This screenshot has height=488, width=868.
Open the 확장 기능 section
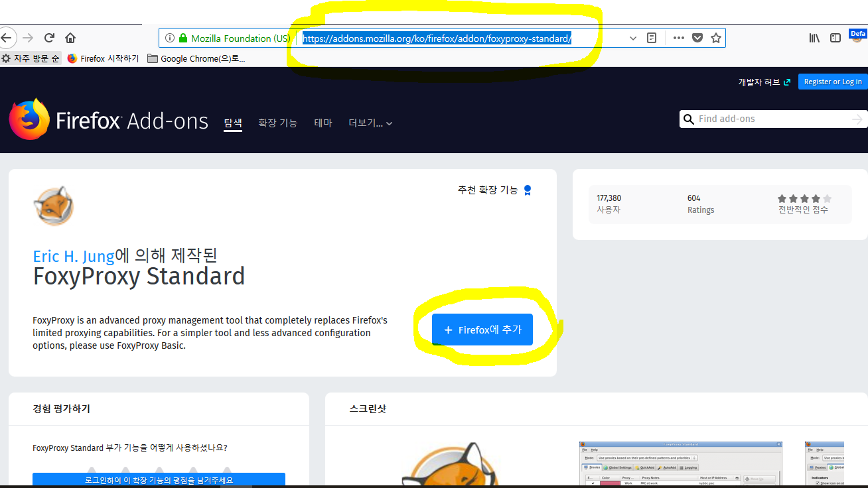click(x=278, y=123)
